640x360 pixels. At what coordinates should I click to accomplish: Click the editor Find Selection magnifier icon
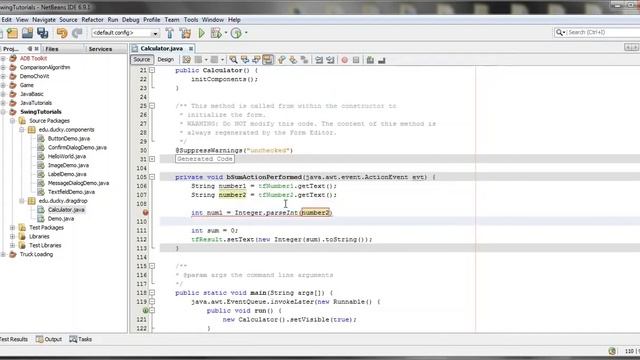(233, 60)
